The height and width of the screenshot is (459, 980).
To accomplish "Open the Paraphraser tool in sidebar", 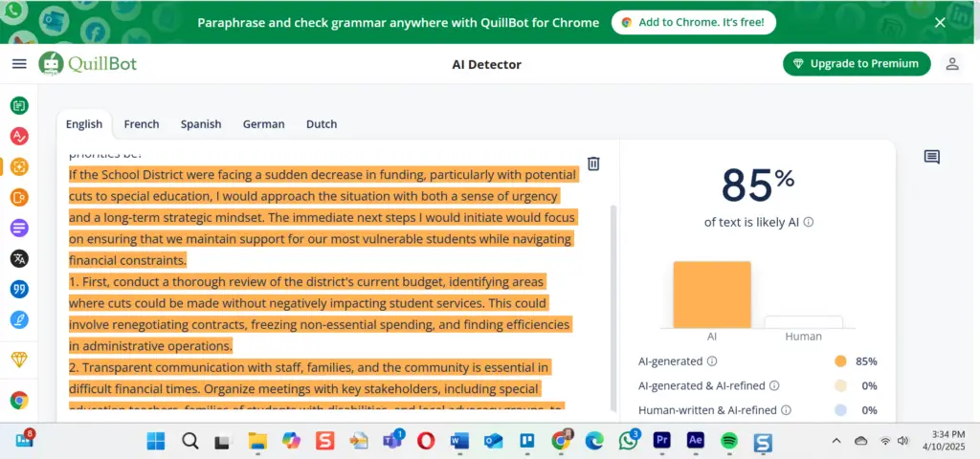I will click(19, 105).
